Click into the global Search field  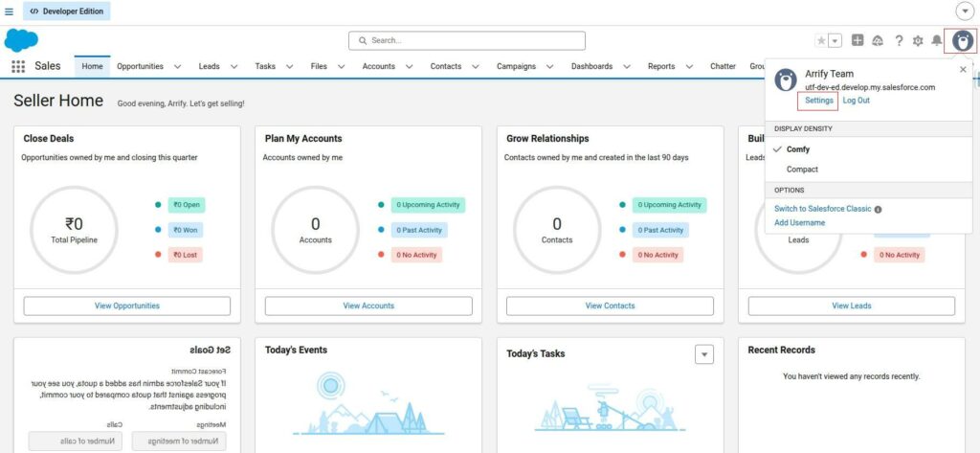tap(467, 40)
